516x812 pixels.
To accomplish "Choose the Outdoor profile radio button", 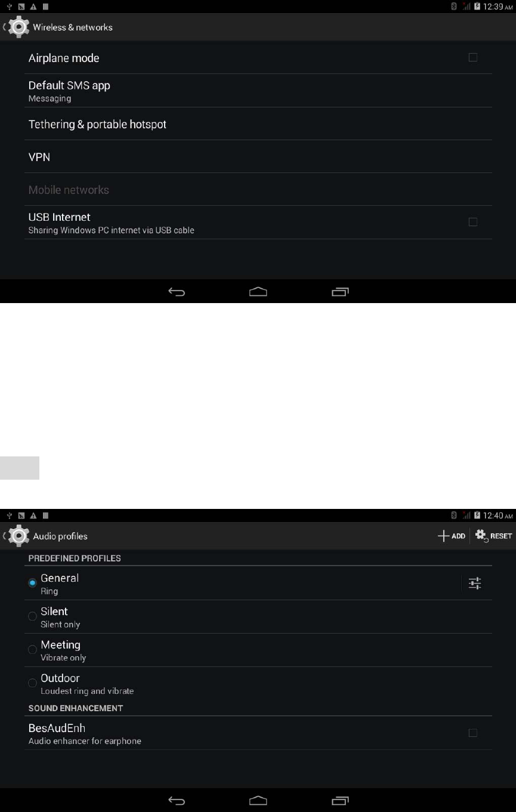I will [33, 683].
